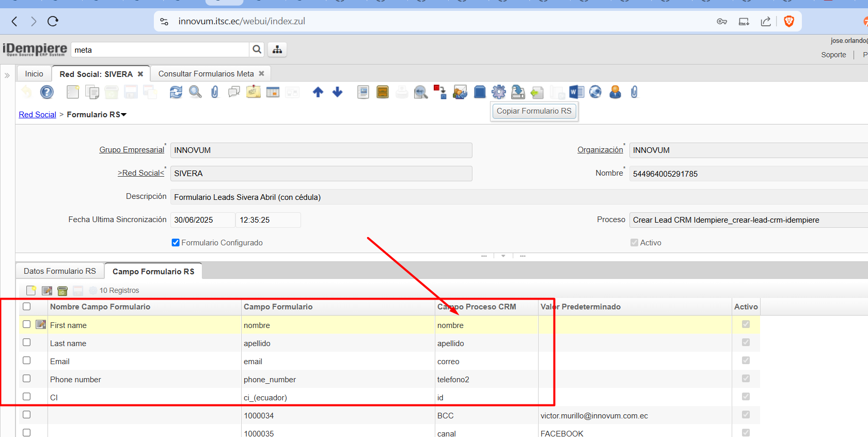Click the Refresh toolbar icon

[176, 92]
